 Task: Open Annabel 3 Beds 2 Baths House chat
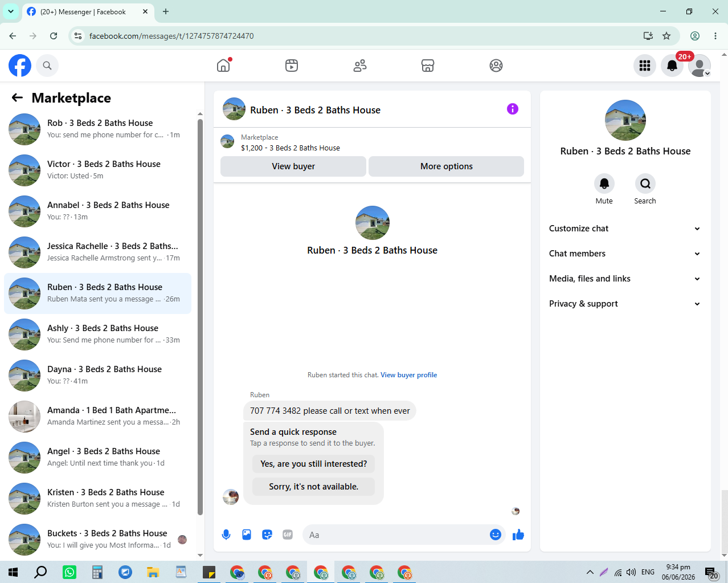click(97, 211)
